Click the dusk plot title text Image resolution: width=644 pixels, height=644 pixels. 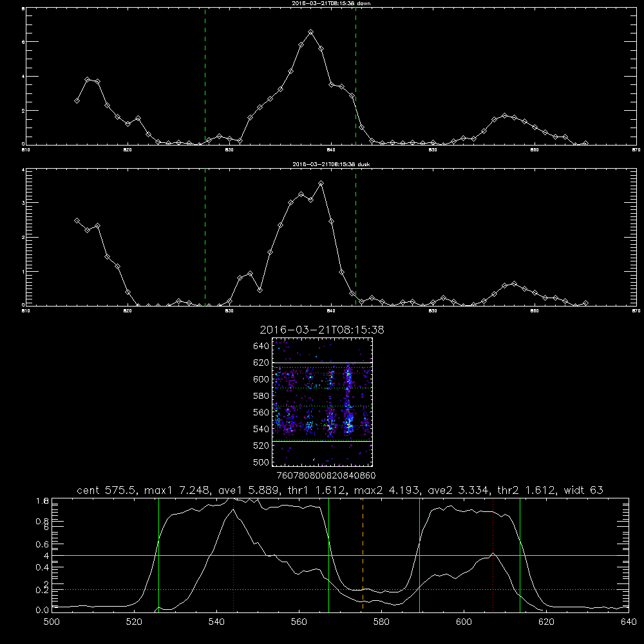331,164
